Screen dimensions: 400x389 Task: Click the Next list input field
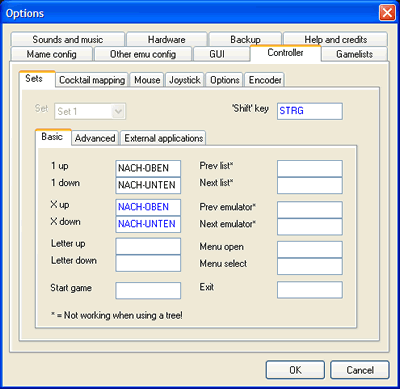pyautogui.click(x=310, y=185)
